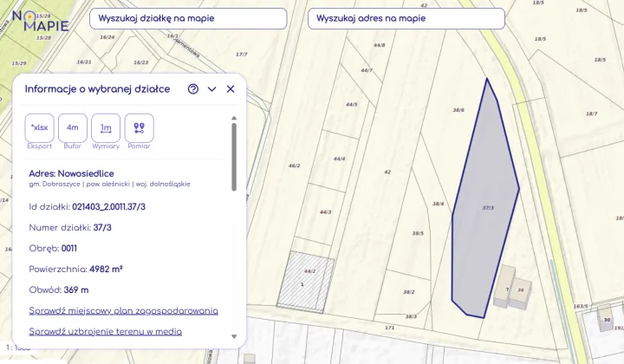
Task: Select parcel 16/23 on the map
Action: 141,62
